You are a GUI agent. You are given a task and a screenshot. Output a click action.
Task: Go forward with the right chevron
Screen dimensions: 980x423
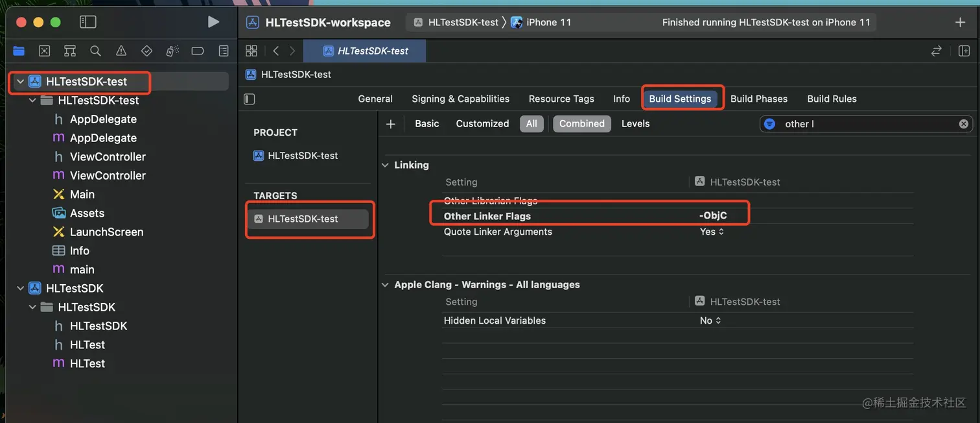pyautogui.click(x=292, y=51)
